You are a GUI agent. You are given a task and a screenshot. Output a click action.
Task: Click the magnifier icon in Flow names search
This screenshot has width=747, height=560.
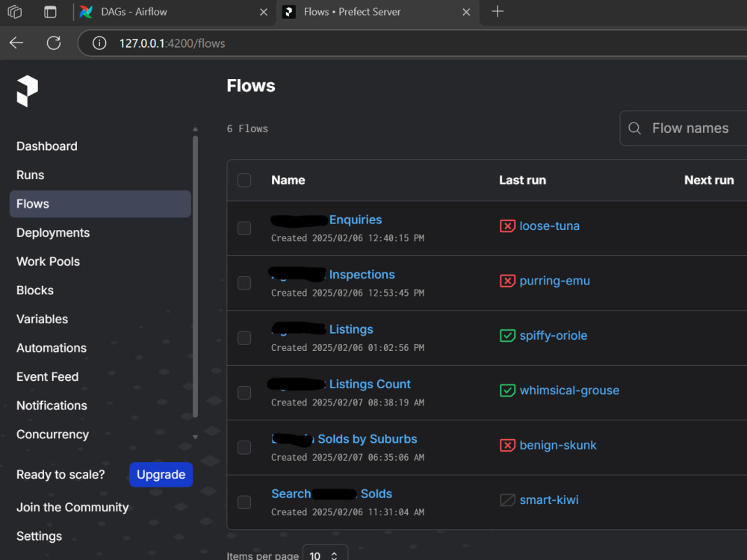coord(634,128)
